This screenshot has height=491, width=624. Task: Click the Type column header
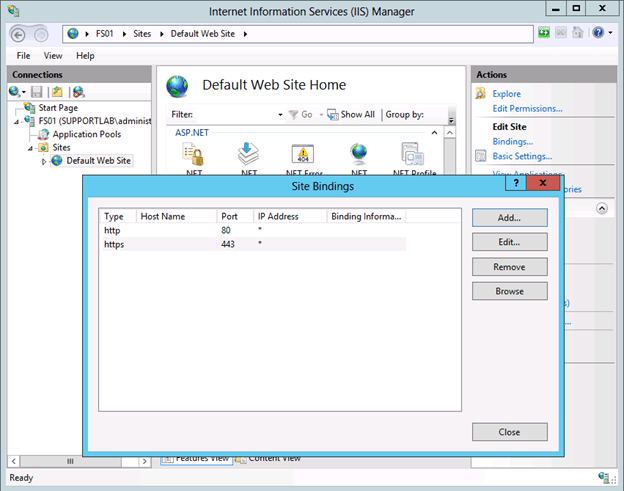(117, 216)
